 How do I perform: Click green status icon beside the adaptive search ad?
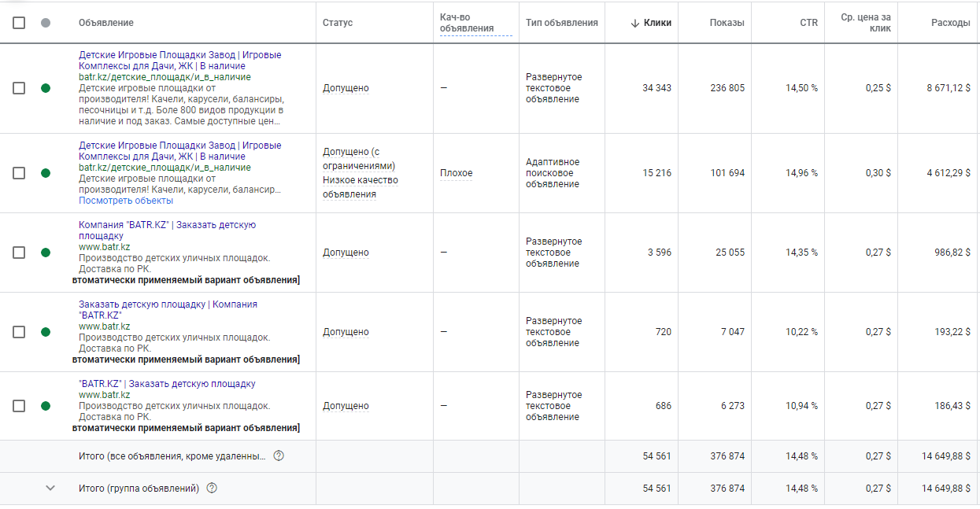45,172
